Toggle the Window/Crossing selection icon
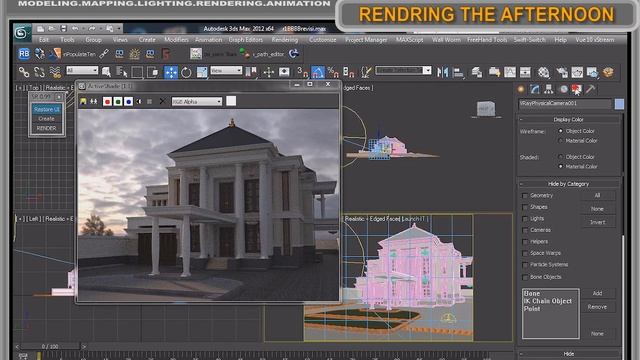640x360 pixels. coord(153,72)
